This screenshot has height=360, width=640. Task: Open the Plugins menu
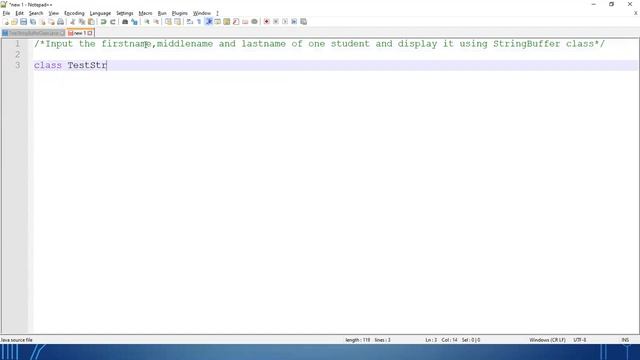pyautogui.click(x=180, y=13)
